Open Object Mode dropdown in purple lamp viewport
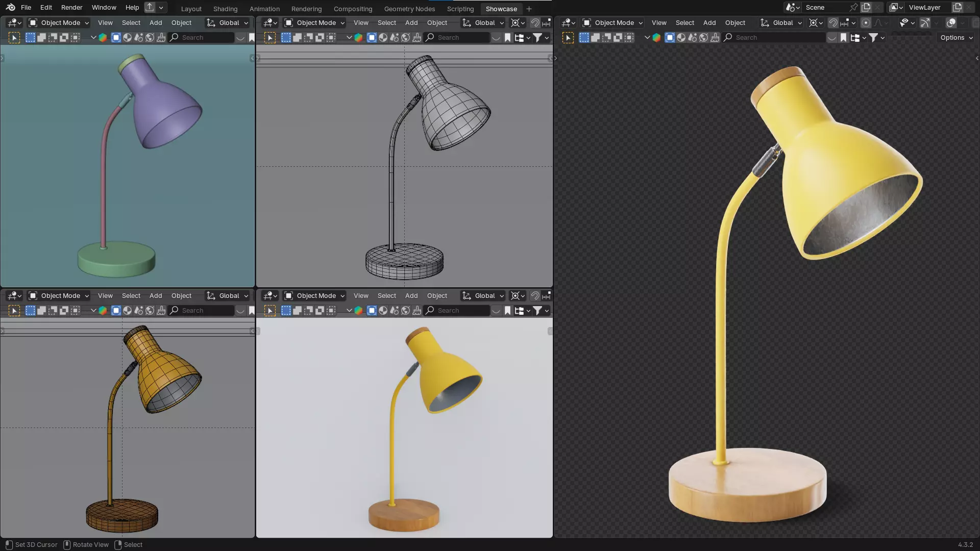980x551 pixels. [x=59, y=22]
